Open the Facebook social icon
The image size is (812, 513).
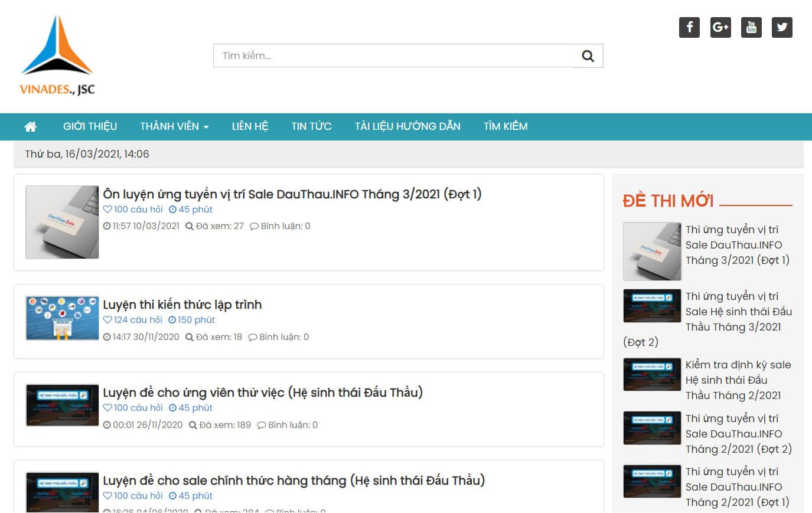[x=689, y=27]
